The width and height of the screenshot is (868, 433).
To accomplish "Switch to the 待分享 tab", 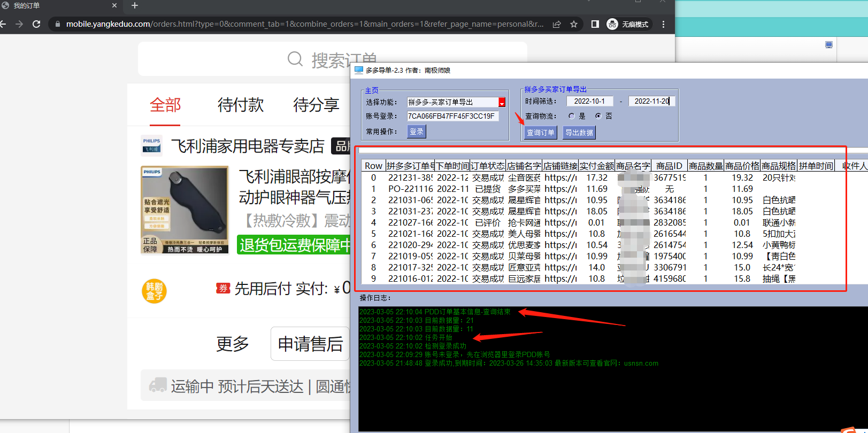I will pos(316,105).
